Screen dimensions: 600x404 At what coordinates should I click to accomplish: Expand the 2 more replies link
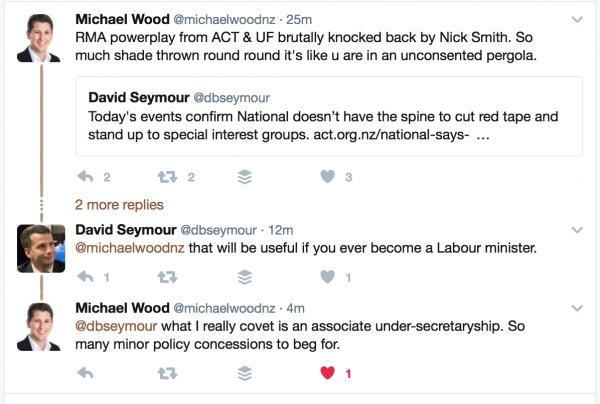click(118, 205)
